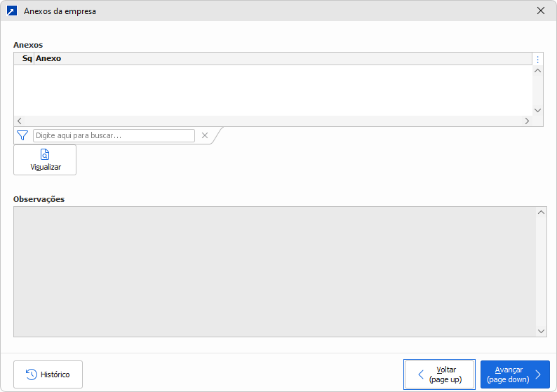Click the app icon in title bar
557x392 pixels.
(11, 11)
